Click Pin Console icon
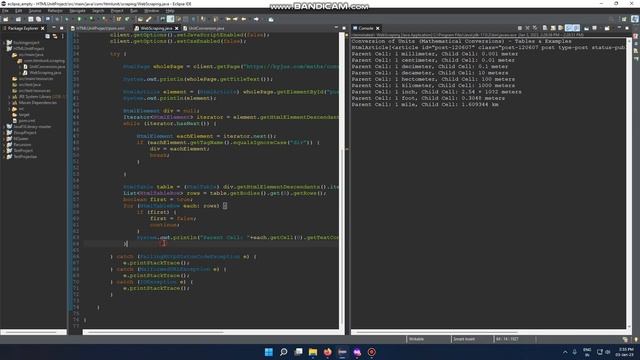Viewport: 640px width, 360px height. coord(587,28)
